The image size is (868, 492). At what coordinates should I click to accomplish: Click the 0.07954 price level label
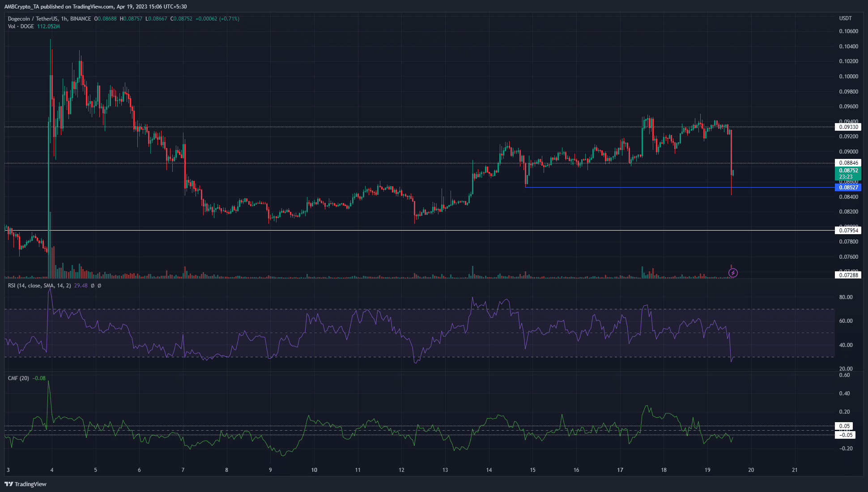point(848,231)
